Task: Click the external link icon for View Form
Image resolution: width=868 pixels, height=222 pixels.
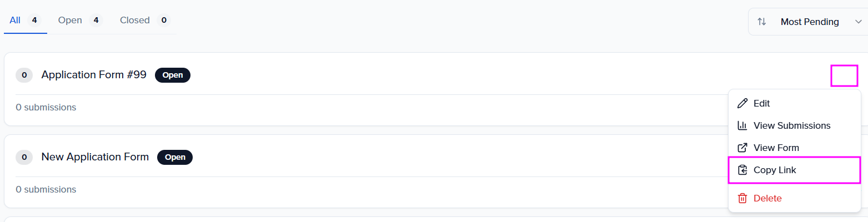Action: click(742, 148)
